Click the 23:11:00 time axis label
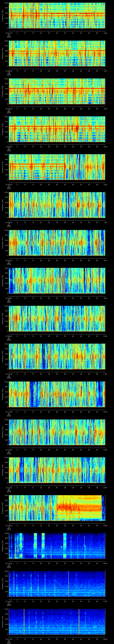Viewport: 114px width, 644px height. (x=9, y=412)
